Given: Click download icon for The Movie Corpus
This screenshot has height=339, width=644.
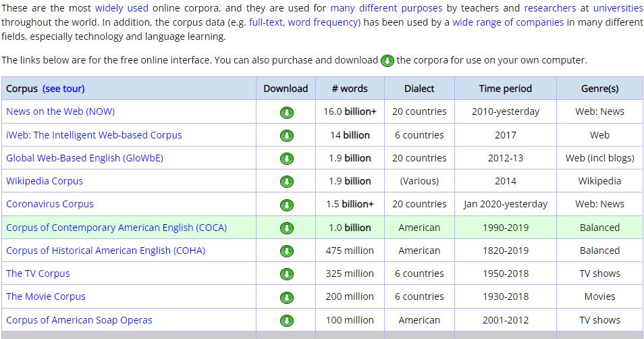Looking at the screenshot, I should [286, 297].
